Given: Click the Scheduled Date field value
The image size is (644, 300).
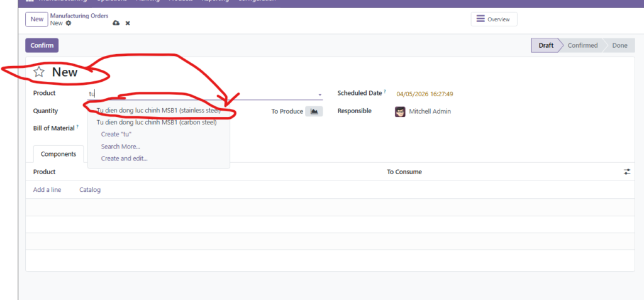Looking at the screenshot, I should [425, 94].
